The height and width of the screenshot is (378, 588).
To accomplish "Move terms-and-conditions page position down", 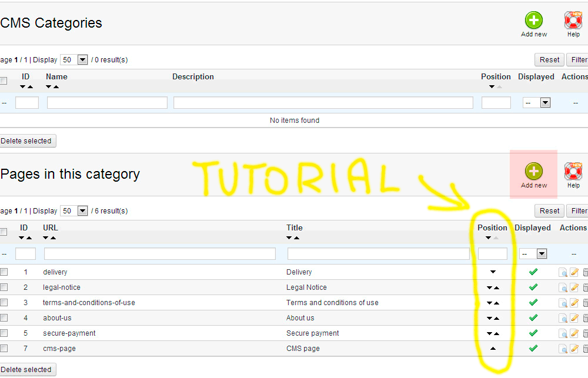I will (489, 303).
